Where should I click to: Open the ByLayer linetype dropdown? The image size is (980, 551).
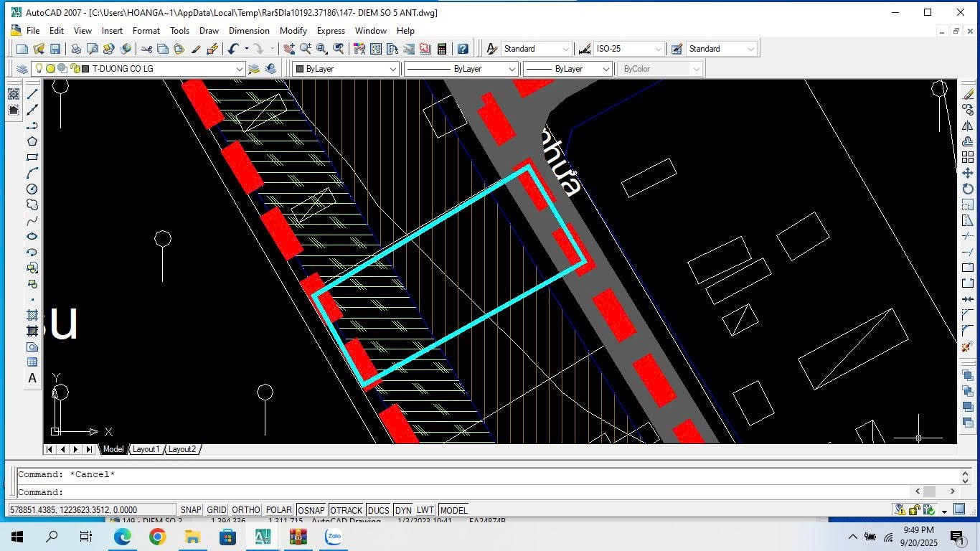(x=512, y=69)
